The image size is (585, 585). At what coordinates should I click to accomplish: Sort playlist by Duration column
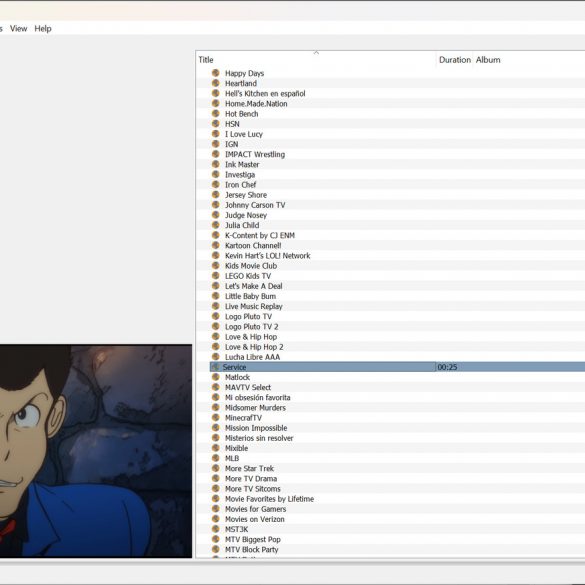click(x=454, y=60)
